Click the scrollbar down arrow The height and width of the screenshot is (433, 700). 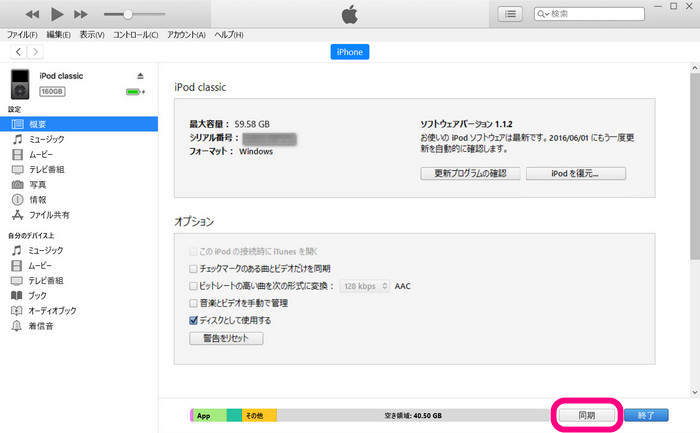[695, 392]
